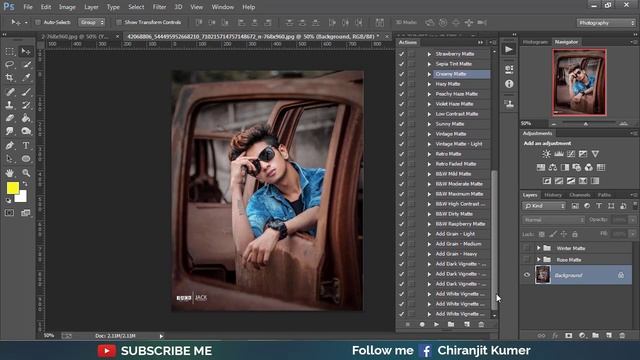Toggle checkmark for Vintage Matte action
Screen dimensions: 640x360
[402, 134]
